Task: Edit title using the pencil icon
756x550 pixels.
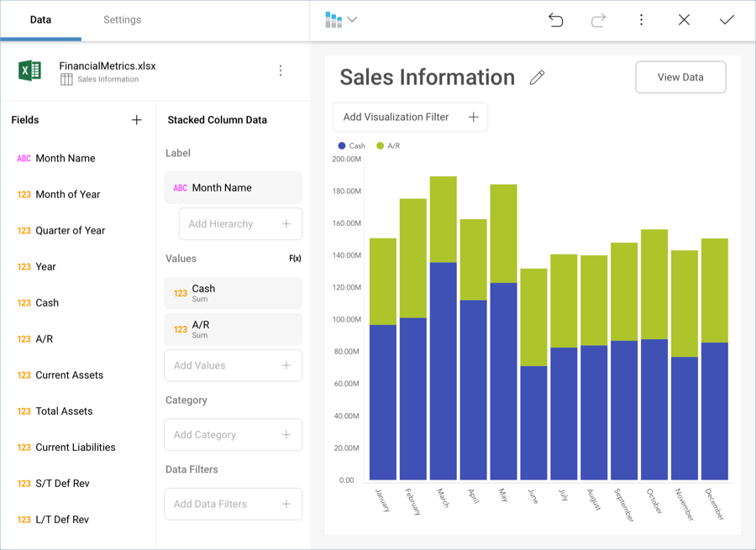Action: (x=538, y=78)
